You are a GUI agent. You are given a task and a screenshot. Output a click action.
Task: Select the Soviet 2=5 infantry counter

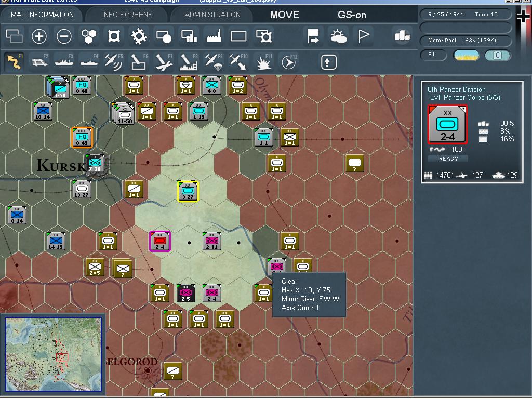coord(95,267)
